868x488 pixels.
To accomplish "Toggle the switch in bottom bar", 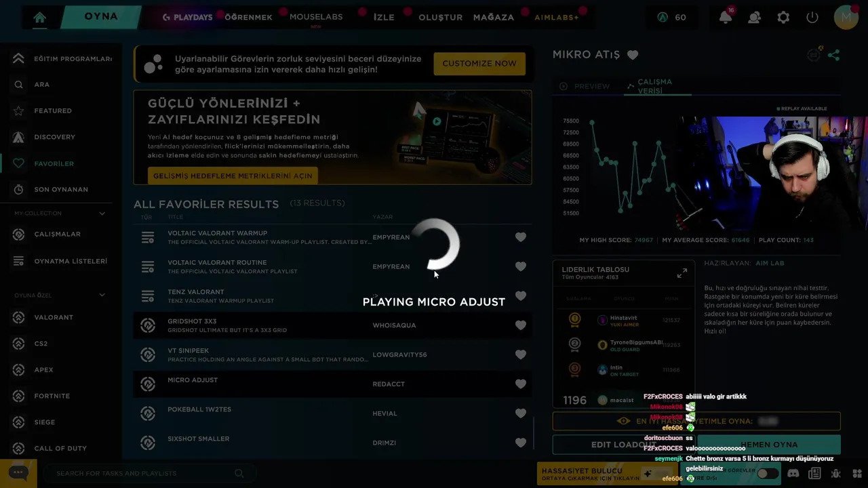I will point(768,474).
